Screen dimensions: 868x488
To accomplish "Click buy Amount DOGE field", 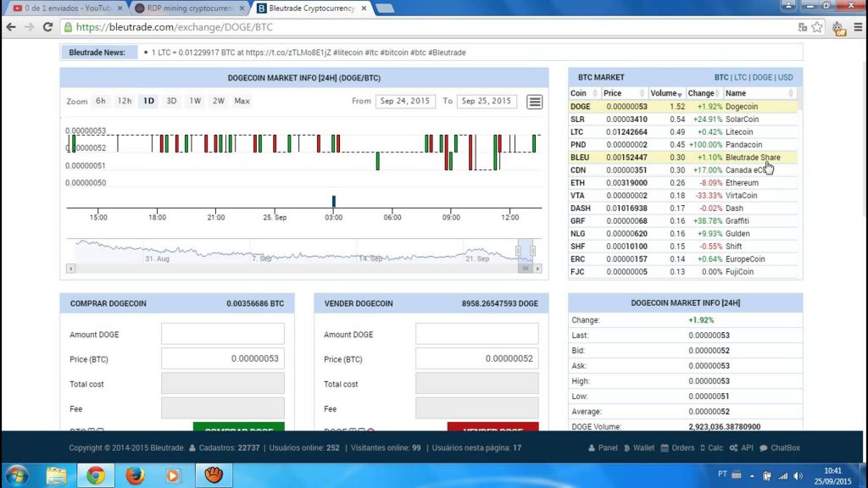I will (x=223, y=334).
